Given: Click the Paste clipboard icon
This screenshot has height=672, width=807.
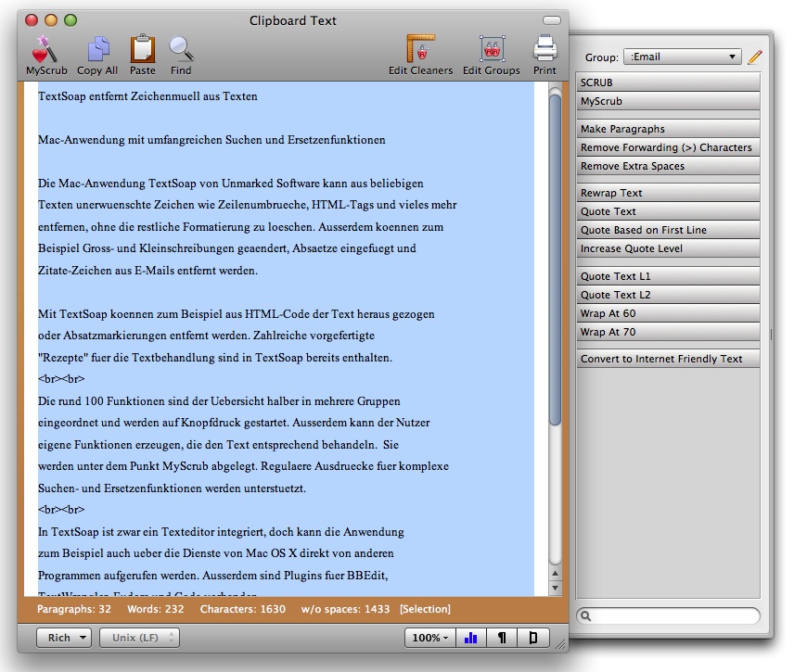Looking at the screenshot, I should coord(142,49).
